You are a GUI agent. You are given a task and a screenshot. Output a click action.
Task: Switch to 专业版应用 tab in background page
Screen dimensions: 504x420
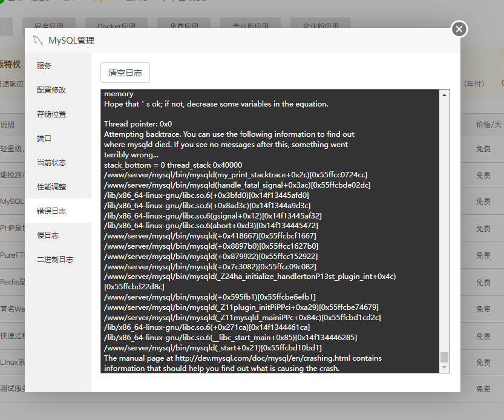[x=250, y=26]
